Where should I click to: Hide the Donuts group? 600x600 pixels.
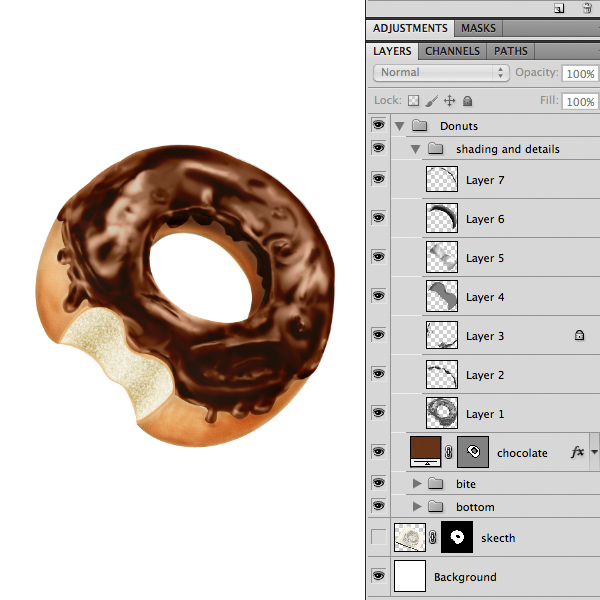pos(378,125)
